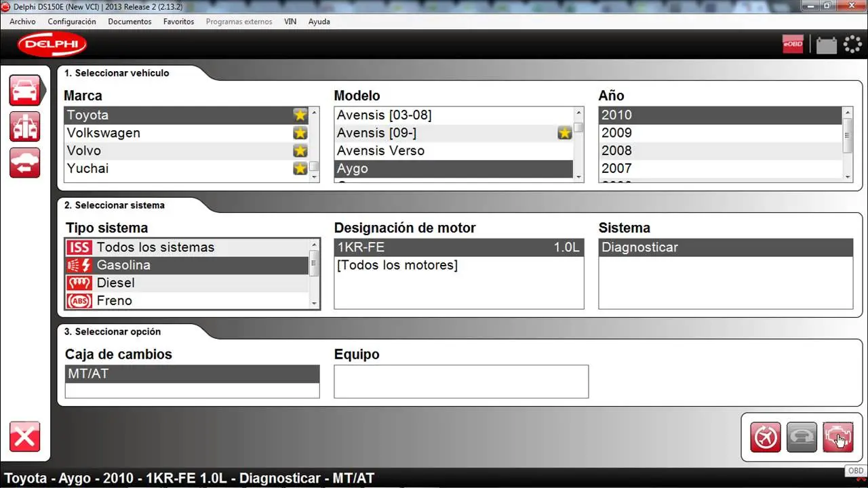Select year 2010

[x=721, y=115]
